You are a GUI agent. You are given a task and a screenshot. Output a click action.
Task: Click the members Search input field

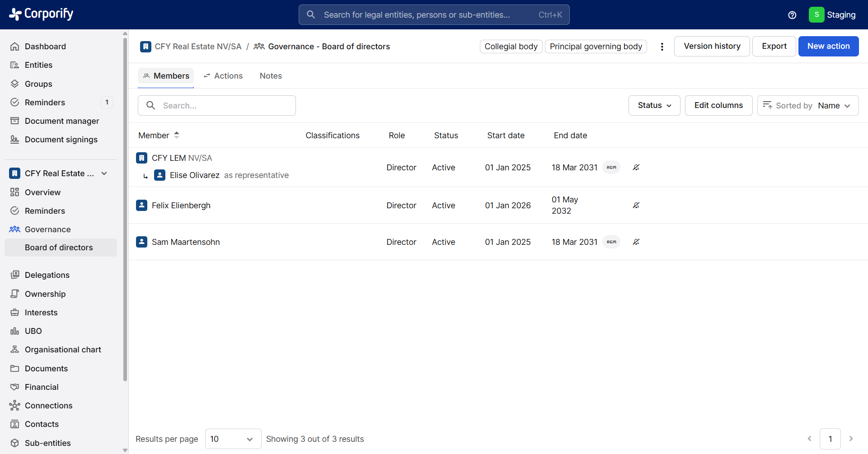pyautogui.click(x=217, y=105)
